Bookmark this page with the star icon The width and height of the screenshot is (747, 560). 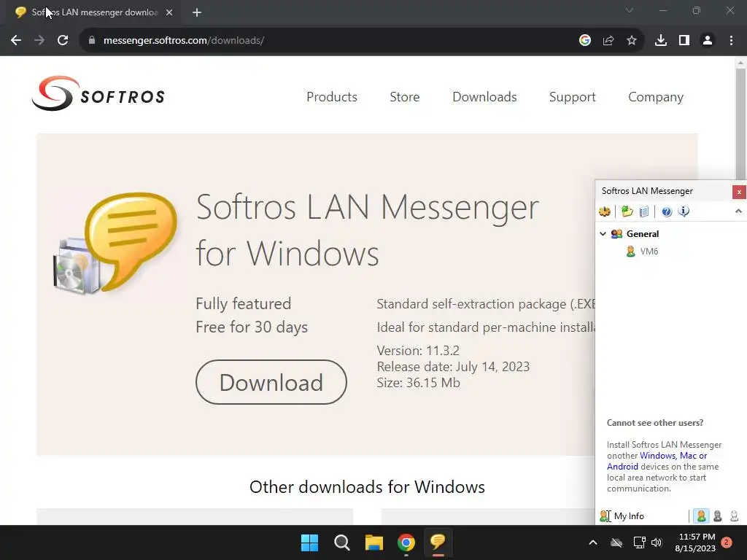click(632, 41)
